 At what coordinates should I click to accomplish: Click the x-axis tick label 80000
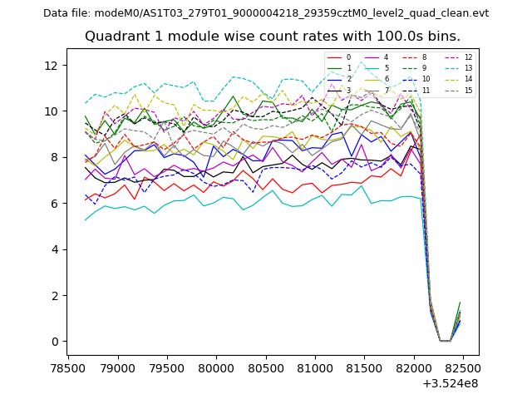[x=216, y=367]
